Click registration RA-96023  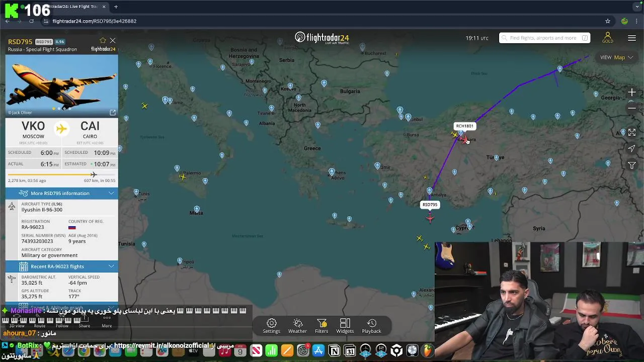pyautogui.click(x=33, y=227)
